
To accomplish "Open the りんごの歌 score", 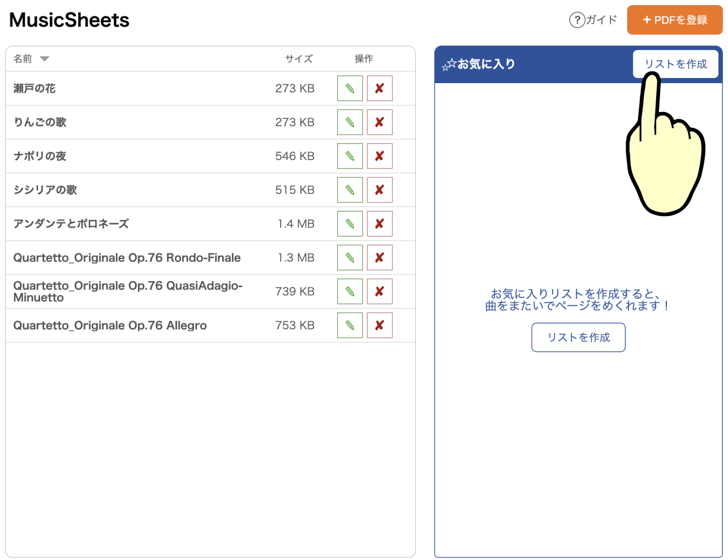I will [x=40, y=122].
